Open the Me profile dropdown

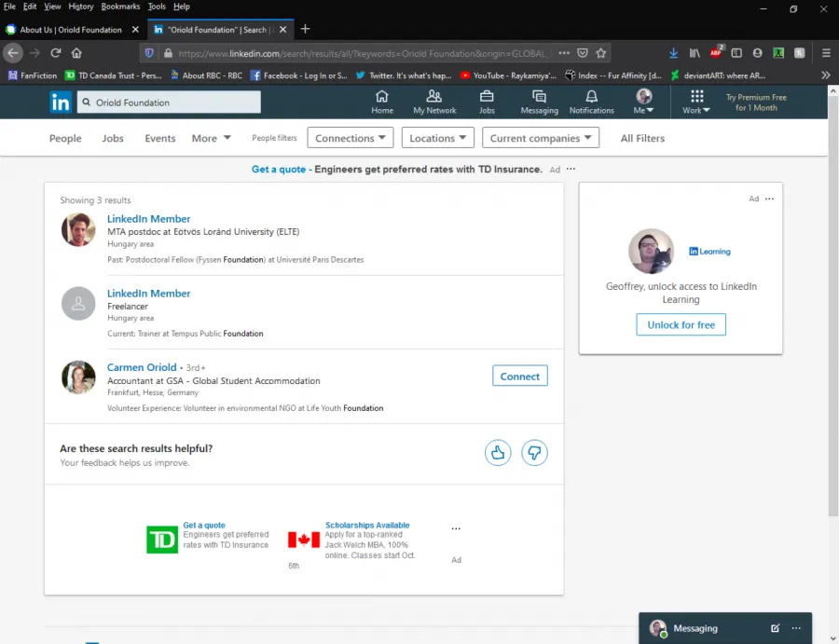tap(643, 103)
